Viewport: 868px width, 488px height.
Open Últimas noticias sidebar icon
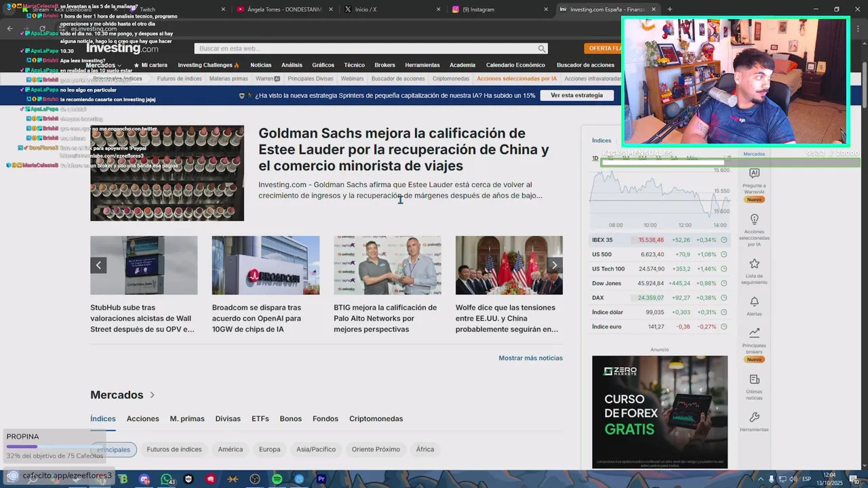coord(754,380)
